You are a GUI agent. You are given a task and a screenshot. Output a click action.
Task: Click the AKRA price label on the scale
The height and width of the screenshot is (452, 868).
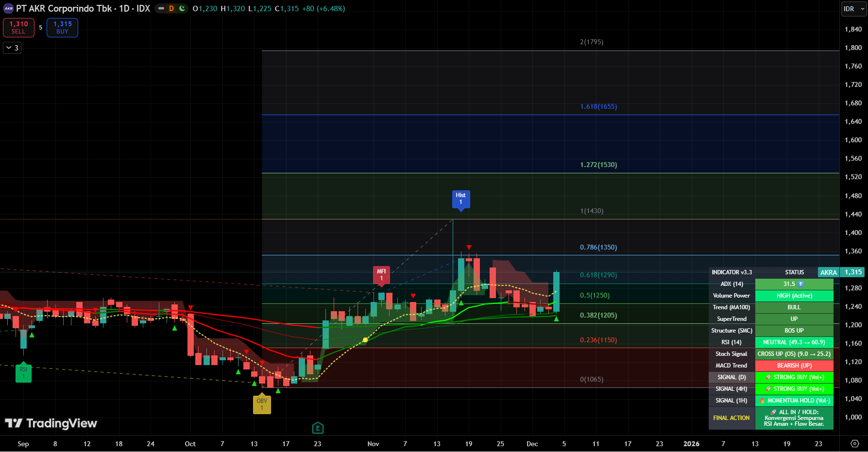coord(829,272)
